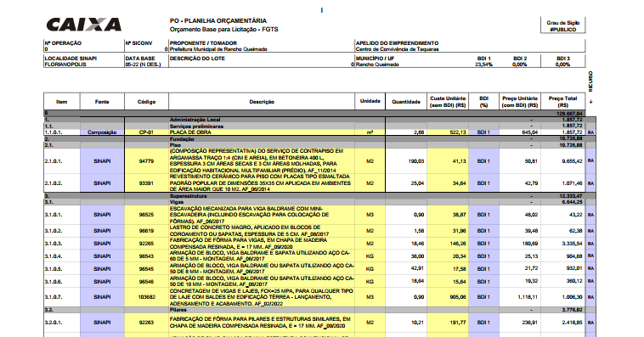
Task: Click the Custo Unitário (sem BDI) header
Action: (x=448, y=102)
